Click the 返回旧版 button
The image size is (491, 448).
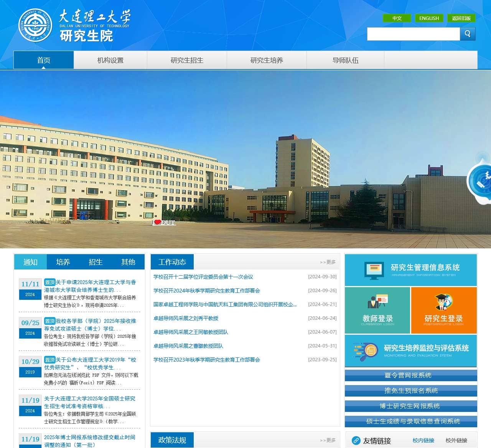461,18
